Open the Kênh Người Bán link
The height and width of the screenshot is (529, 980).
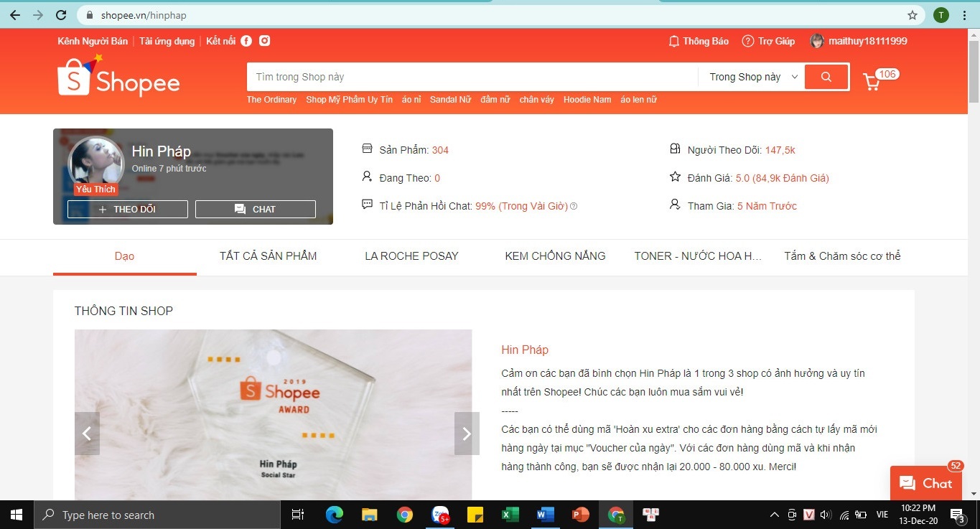tap(93, 41)
